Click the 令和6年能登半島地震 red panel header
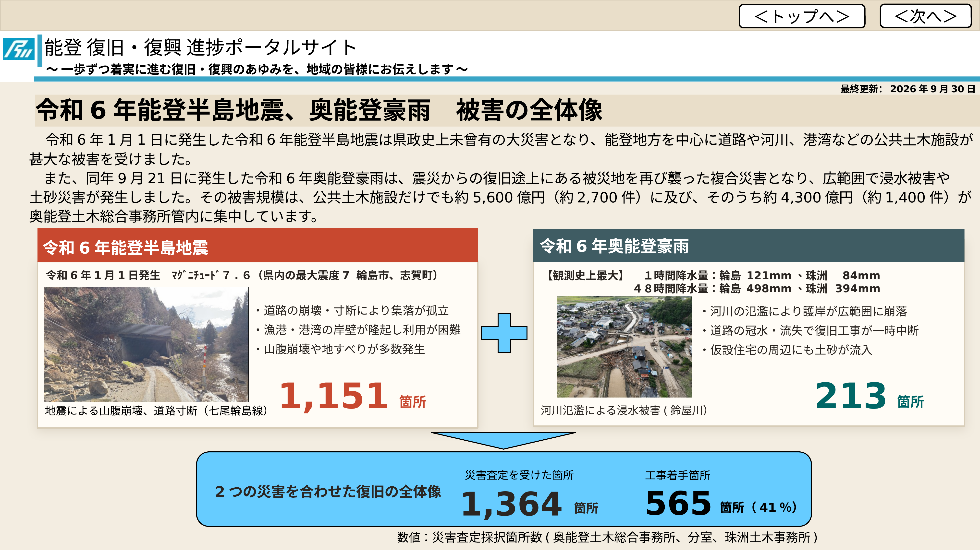The width and height of the screenshot is (980, 551). [257, 246]
